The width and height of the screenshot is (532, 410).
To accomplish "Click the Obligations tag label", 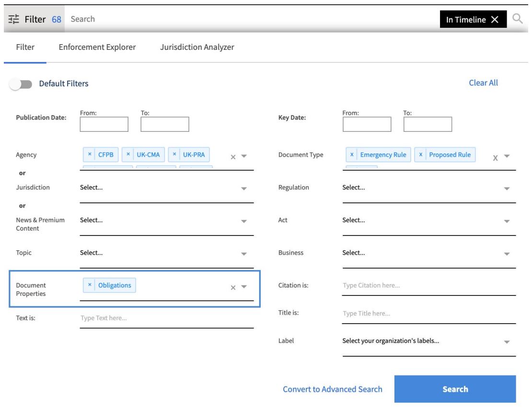I will 115,285.
